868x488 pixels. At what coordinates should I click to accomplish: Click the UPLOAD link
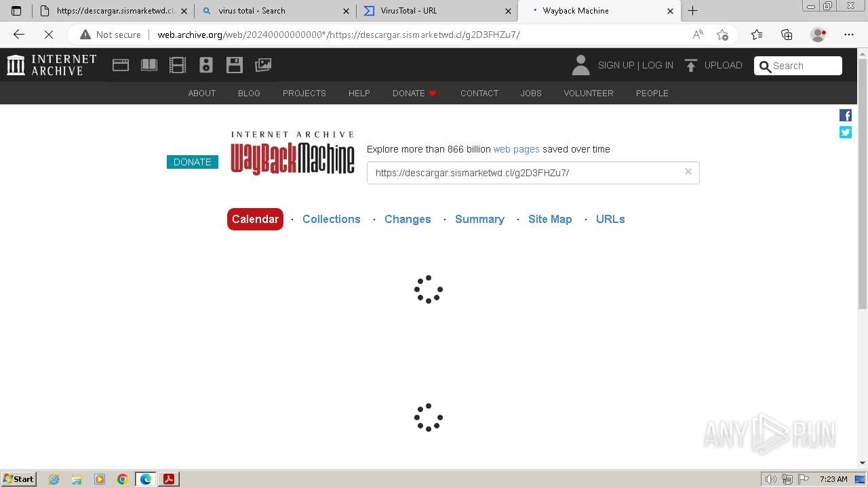(x=724, y=65)
